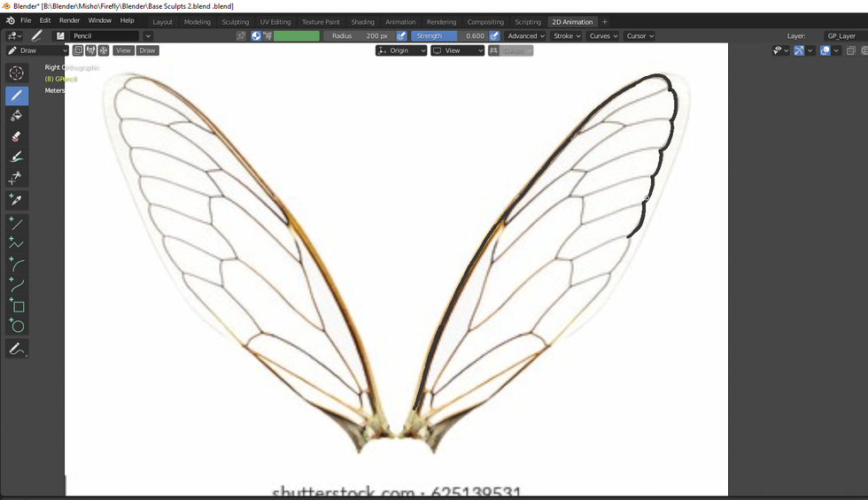This screenshot has height=500, width=868.
Task: Open the File menu
Action: (x=26, y=20)
